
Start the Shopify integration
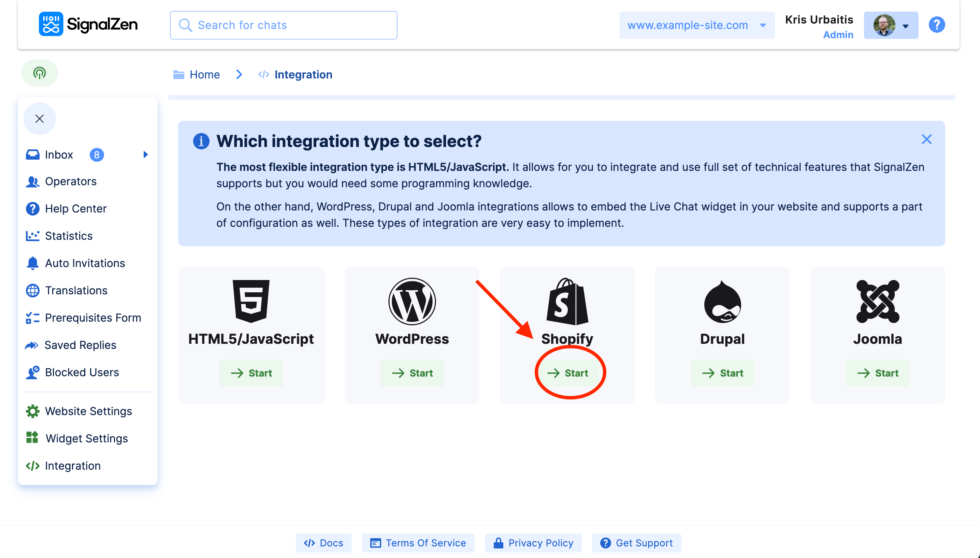tap(568, 373)
